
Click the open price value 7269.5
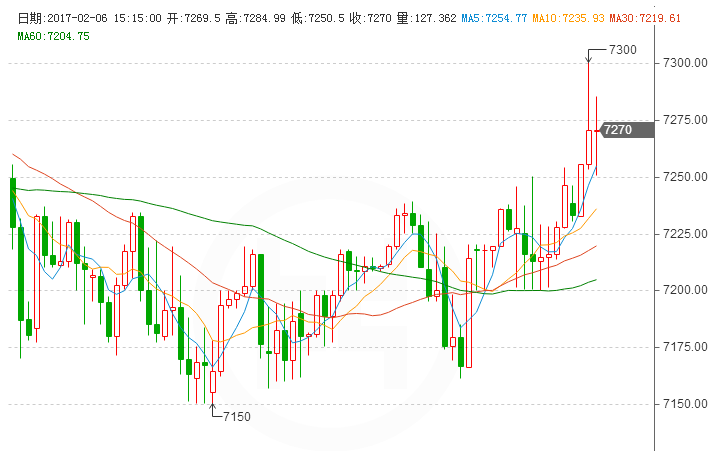(x=201, y=19)
